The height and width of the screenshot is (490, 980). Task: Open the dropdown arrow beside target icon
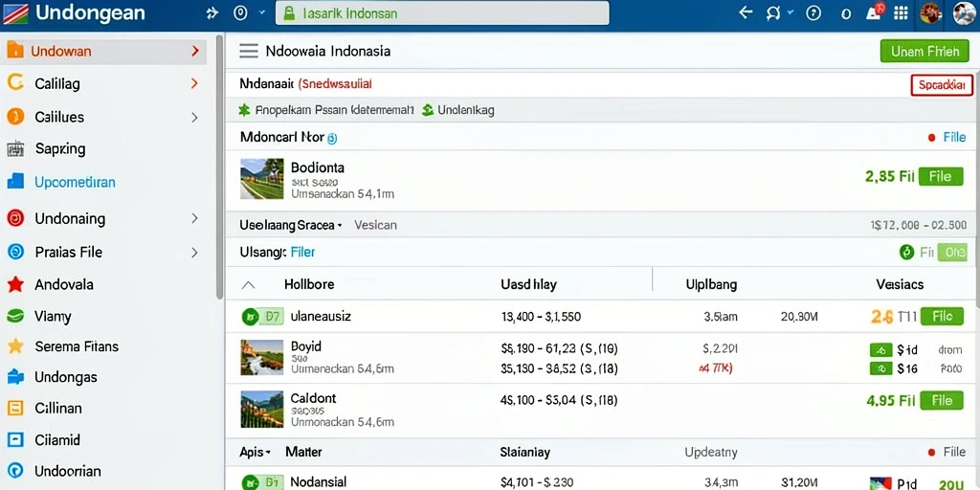click(x=262, y=13)
